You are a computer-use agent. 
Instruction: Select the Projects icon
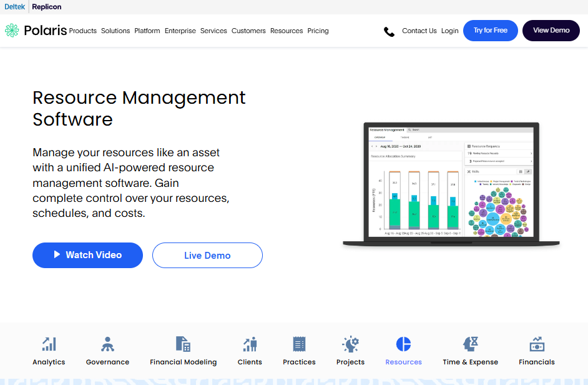point(350,344)
